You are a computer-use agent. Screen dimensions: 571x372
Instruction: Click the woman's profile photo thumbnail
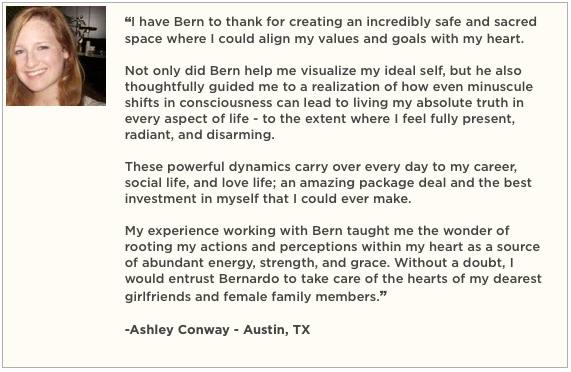[56, 56]
